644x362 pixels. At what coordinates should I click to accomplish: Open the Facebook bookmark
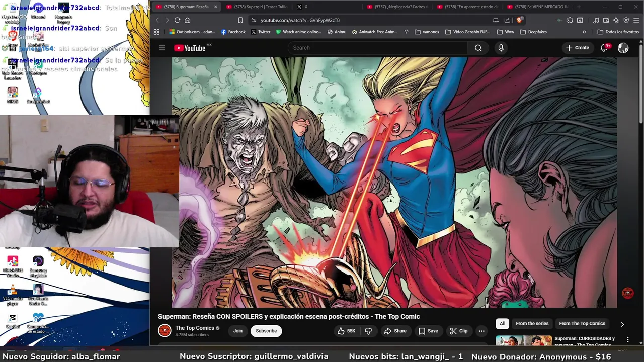pos(233,32)
